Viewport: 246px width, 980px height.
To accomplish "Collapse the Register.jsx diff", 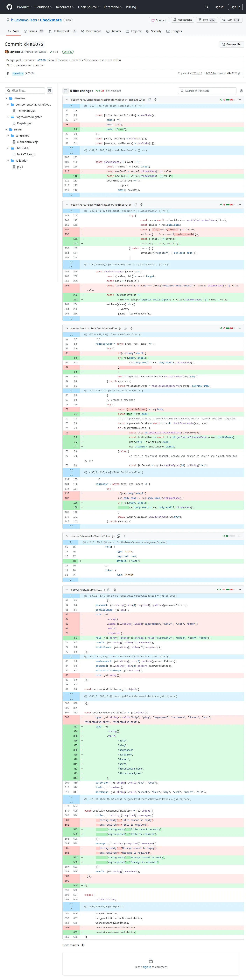I will coord(67,205).
